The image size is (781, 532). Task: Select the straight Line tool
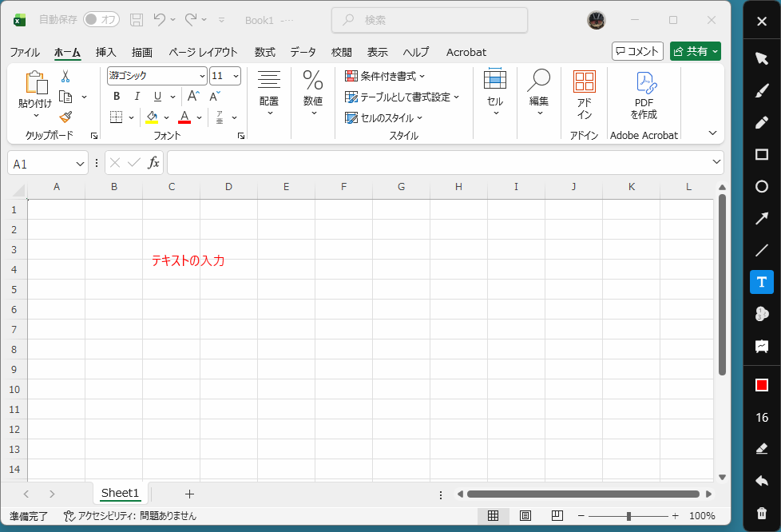(761, 250)
